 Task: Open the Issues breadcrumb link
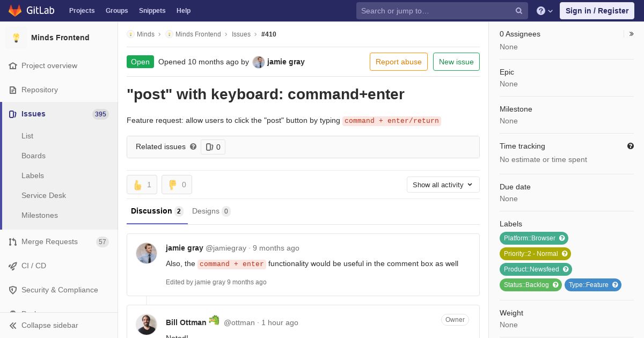pyautogui.click(x=241, y=34)
